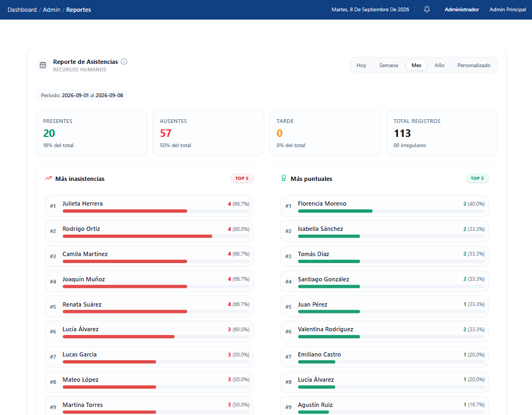Image resolution: width=532 pixels, height=415 pixels.
Task: Select Lucía Álvarez in Más puntuales
Action: click(384, 382)
